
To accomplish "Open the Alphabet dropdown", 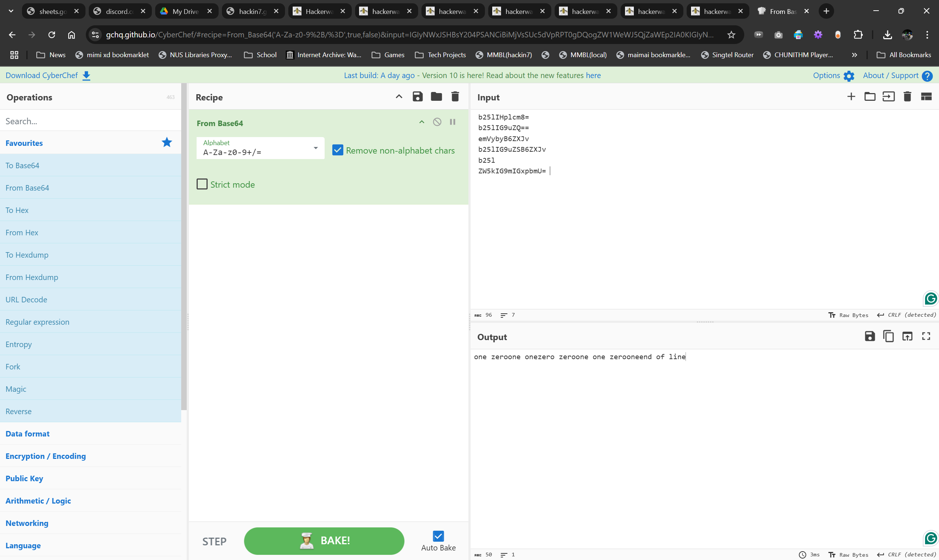I will [315, 148].
